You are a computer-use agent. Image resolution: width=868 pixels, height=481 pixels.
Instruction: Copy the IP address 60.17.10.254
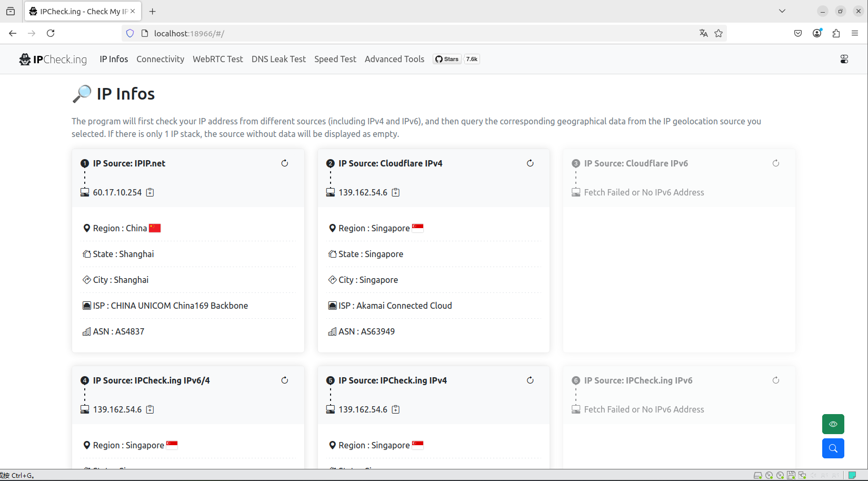pyautogui.click(x=150, y=192)
